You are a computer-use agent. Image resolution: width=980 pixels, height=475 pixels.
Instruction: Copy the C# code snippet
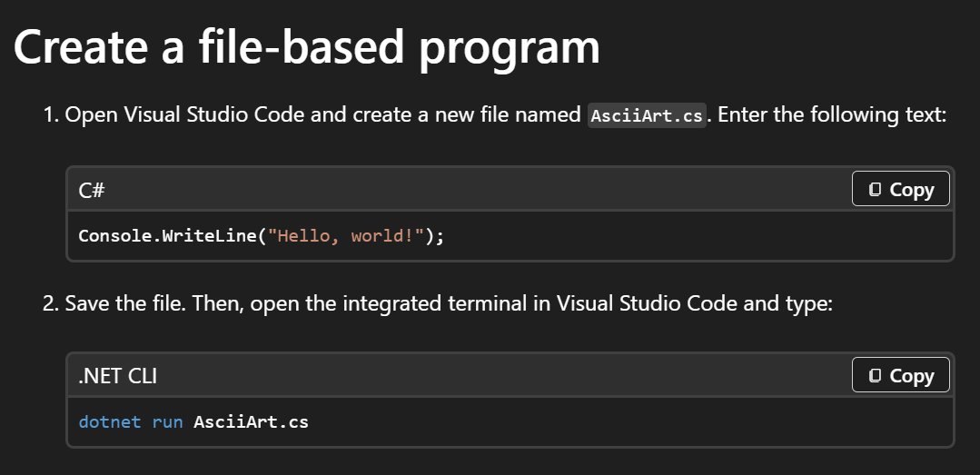901,189
